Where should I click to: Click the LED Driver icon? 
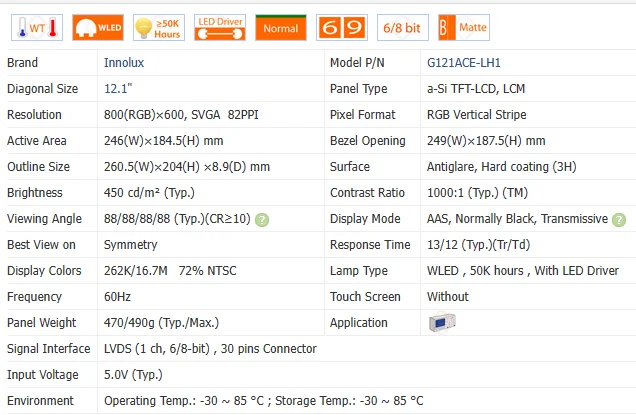220,28
